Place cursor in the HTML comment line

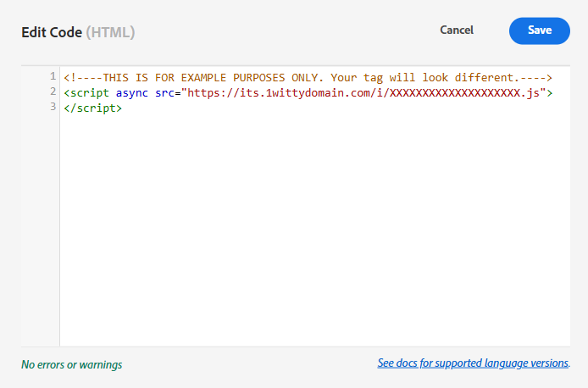pos(308,78)
